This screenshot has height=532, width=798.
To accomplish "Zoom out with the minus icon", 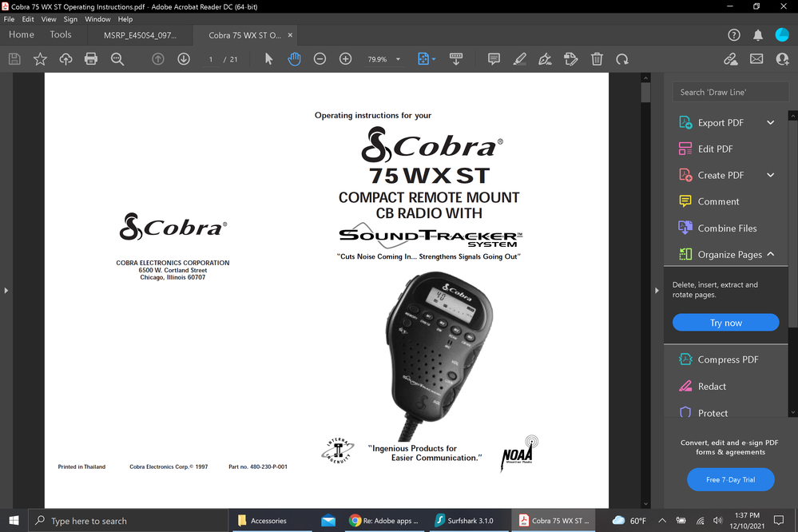I will [320, 59].
